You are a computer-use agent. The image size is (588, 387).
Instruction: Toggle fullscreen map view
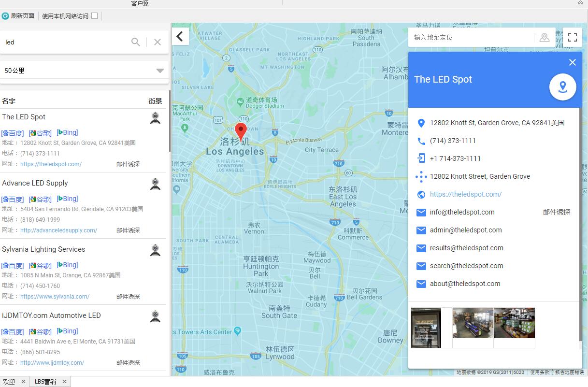pos(573,37)
